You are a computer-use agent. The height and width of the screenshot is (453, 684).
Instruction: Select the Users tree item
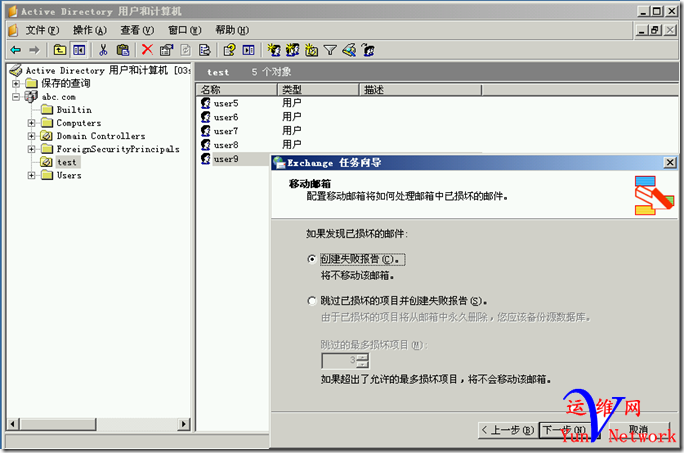69,175
